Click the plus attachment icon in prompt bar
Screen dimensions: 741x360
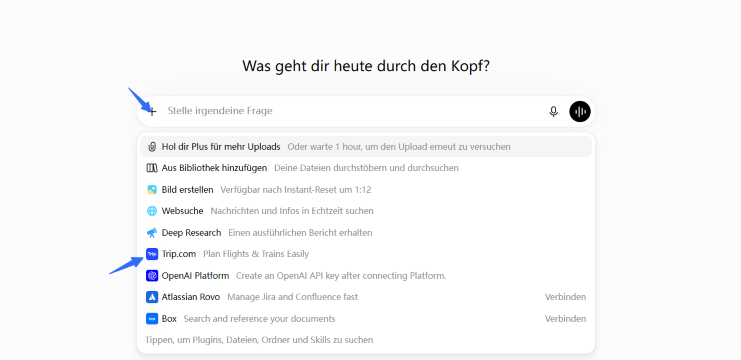(x=152, y=112)
